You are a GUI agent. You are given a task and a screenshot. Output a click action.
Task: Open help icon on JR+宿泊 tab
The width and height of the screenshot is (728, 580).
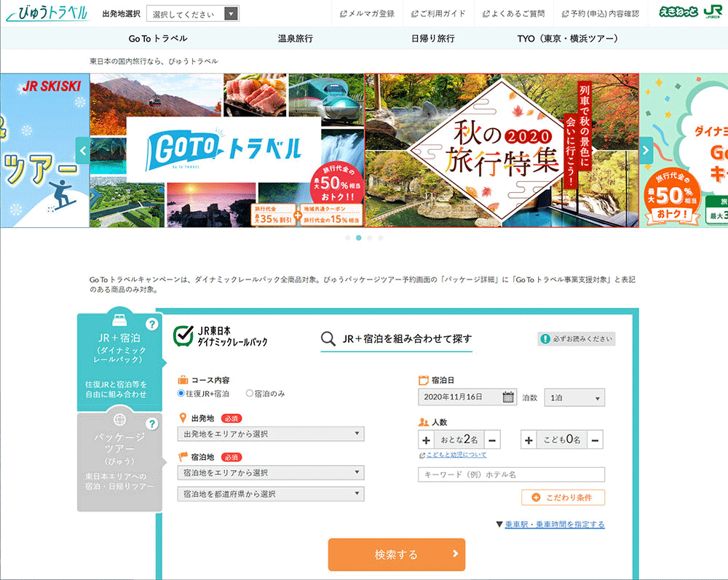(x=152, y=325)
